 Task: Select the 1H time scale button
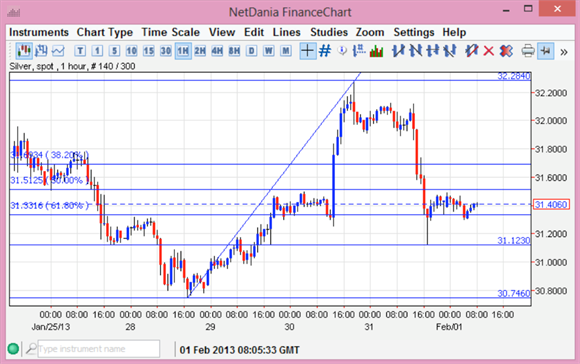click(183, 51)
